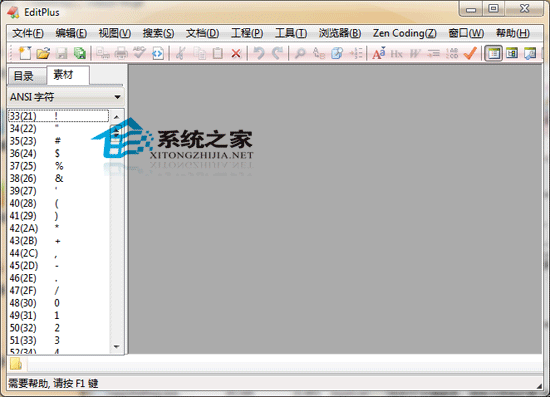550x397 pixels.
Task: Open the 文档(D) menu
Action: point(202,33)
